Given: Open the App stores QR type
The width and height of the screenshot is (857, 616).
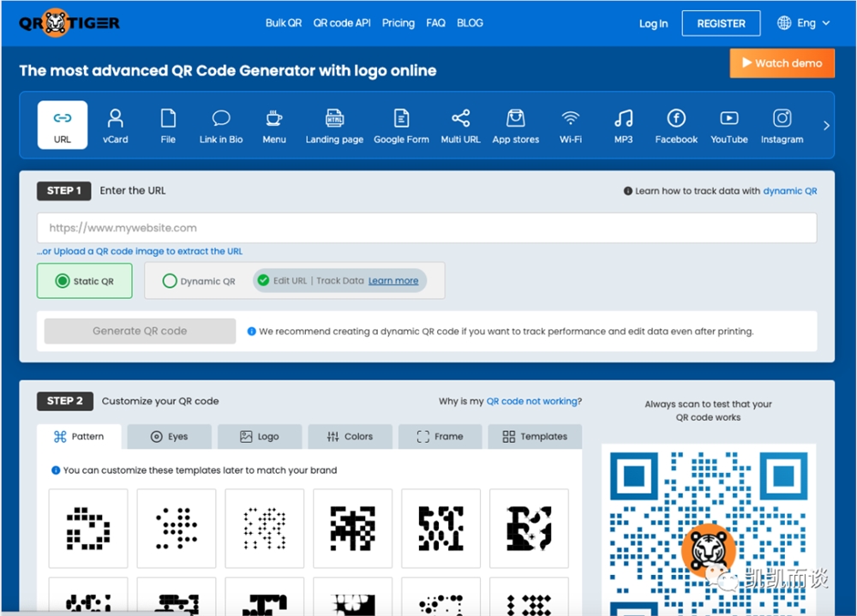Looking at the screenshot, I should [x=515, y=126].
